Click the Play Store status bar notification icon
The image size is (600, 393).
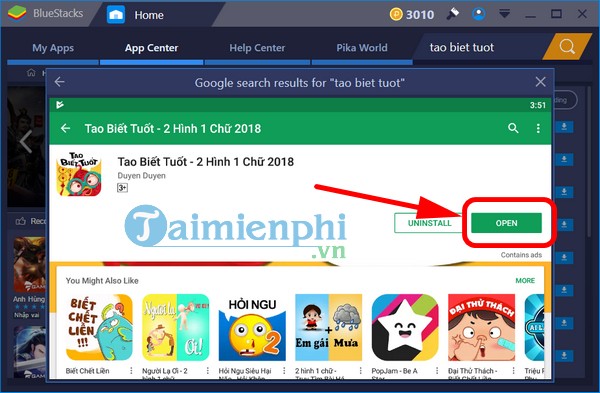pos(60,104)
